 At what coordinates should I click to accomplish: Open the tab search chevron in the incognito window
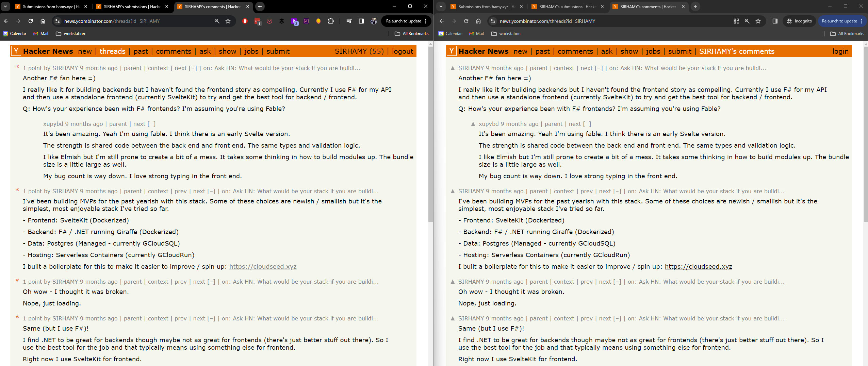point(441,6)
